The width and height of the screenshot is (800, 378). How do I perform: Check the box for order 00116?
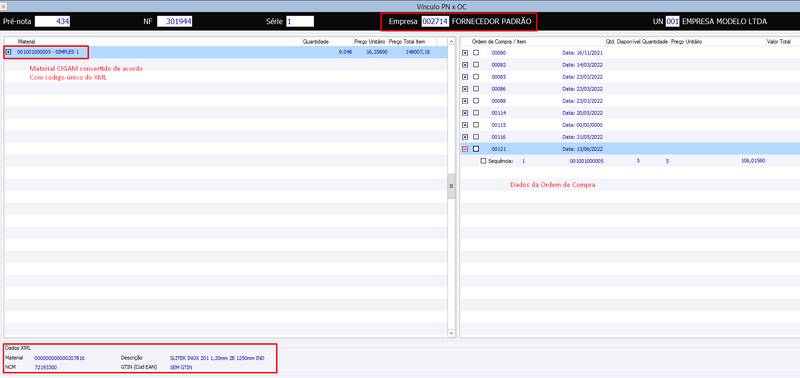476,137
